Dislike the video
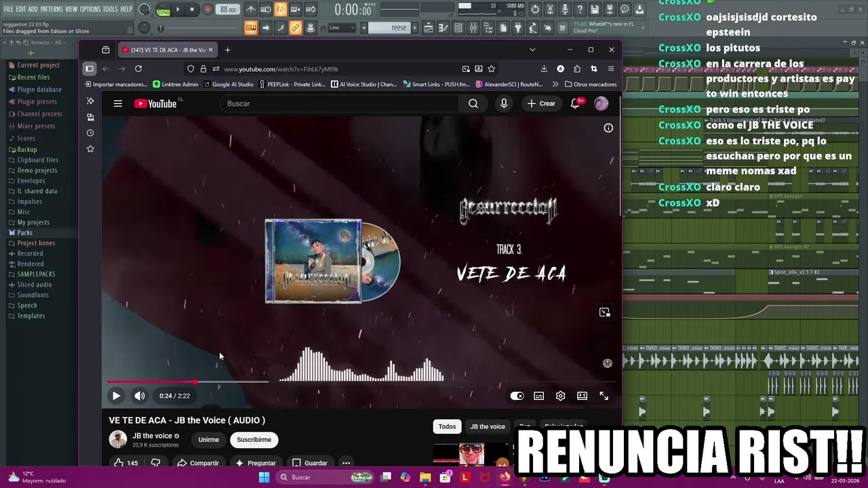The width and height of the screenshot is (868, 488). (155, 463)
